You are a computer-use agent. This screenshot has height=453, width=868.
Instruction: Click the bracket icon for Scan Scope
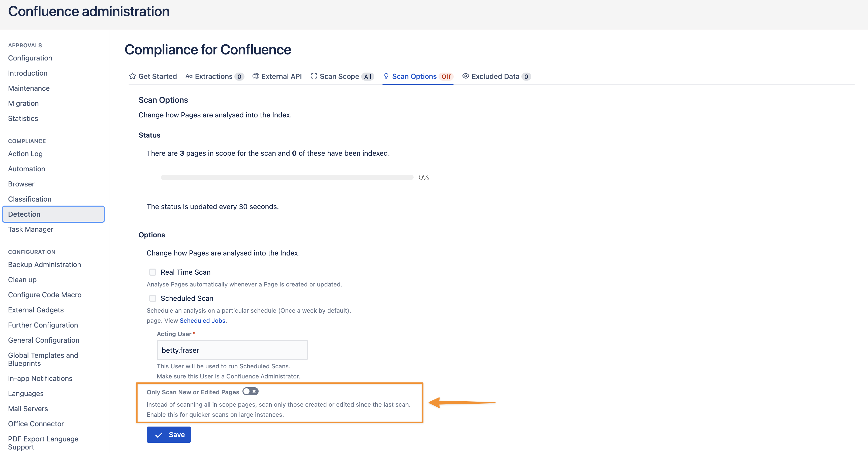pyautogui.click(x=314, y=76)
